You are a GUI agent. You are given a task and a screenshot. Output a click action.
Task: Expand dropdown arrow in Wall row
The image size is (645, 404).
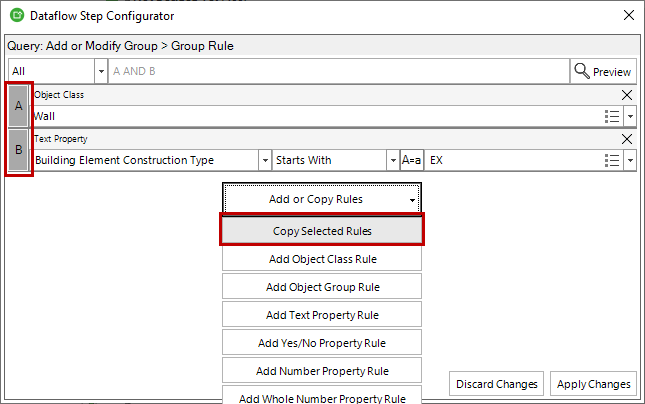point(630,116)
